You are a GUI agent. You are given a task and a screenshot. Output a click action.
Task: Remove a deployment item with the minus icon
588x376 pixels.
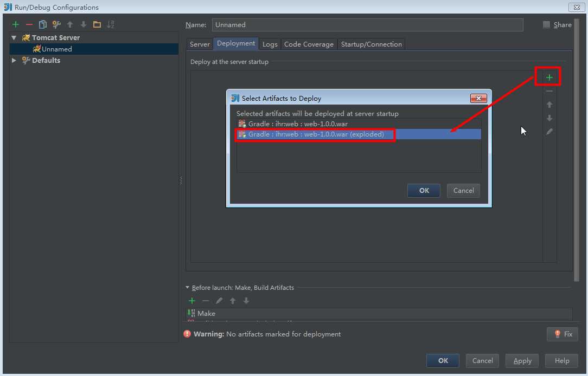click(549, 91)
